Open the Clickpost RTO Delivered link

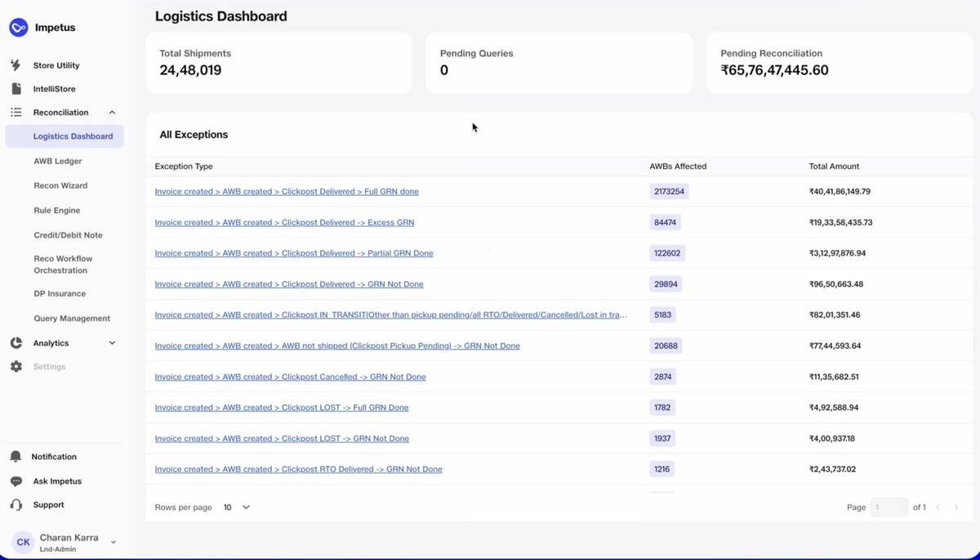298,469
